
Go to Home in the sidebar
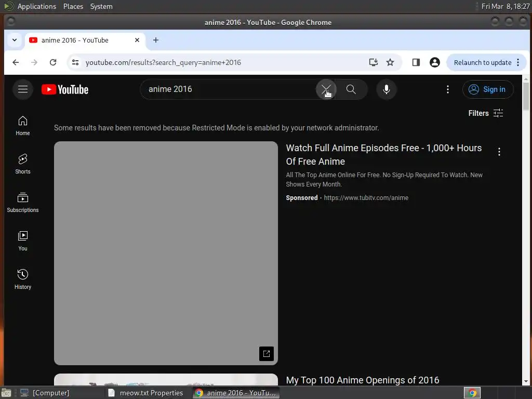coord(23,126)
